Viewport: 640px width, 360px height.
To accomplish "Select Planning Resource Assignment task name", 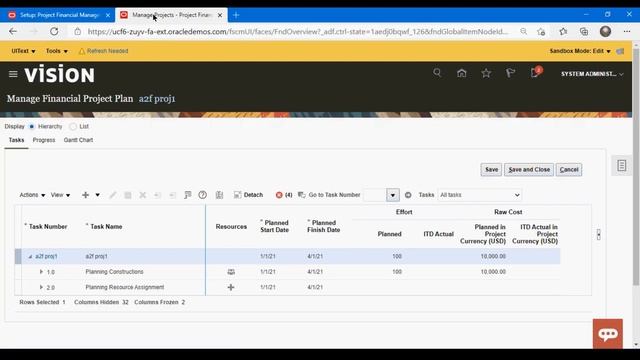I will pos(124,287).
